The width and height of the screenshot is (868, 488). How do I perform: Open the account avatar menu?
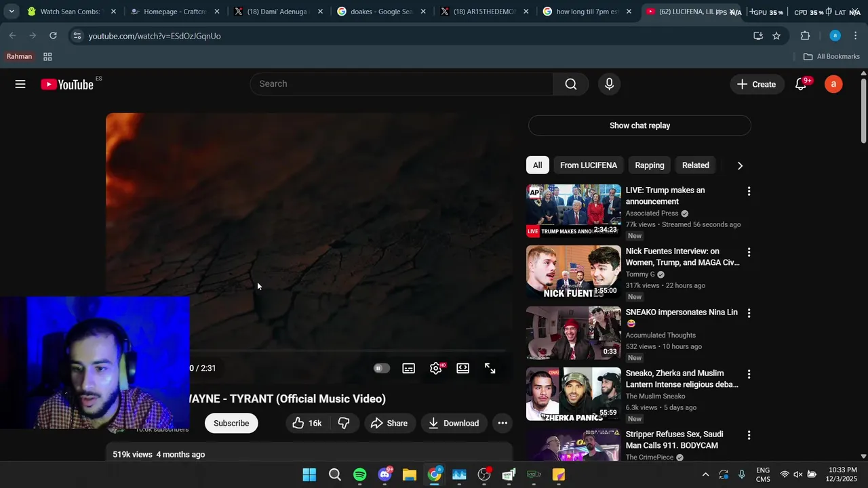point(833,84)
